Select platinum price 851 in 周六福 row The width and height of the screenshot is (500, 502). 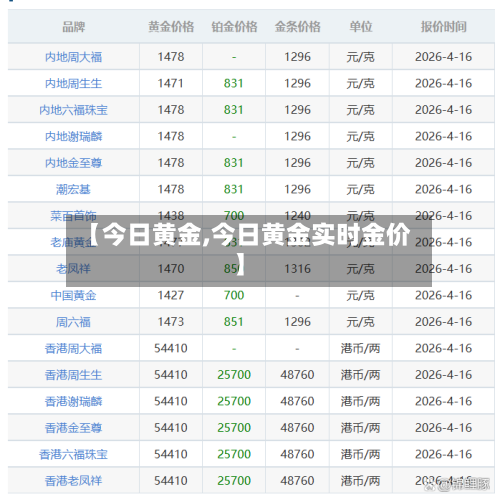coord(234,322)
